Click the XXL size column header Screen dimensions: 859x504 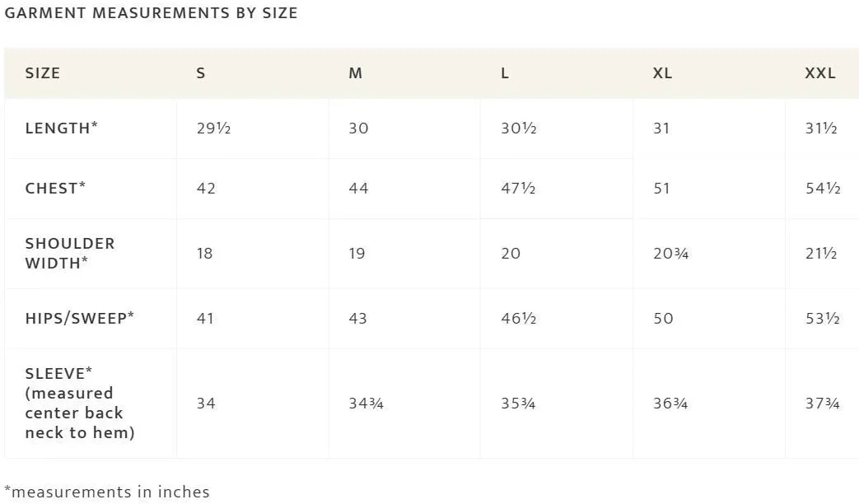819,72
